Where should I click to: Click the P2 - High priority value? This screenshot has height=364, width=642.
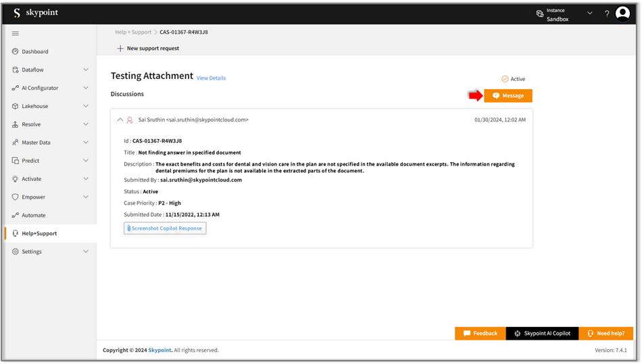point(170,203)
